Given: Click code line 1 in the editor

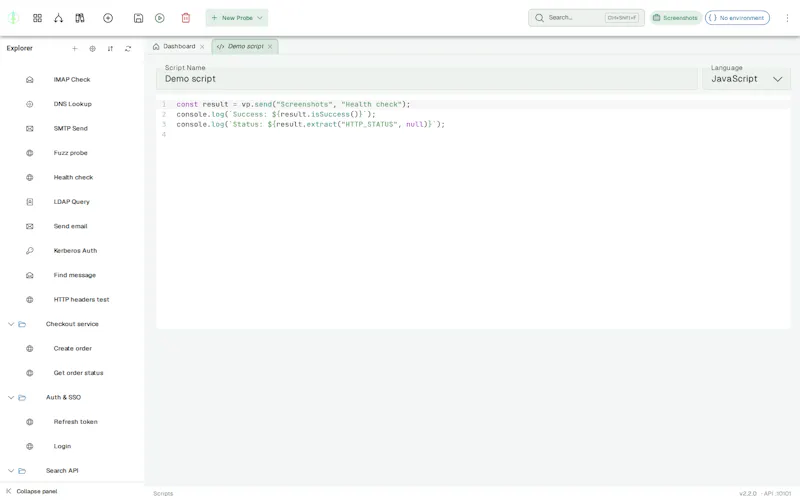Looking at the screenshot, I should [x=293, y=104].
